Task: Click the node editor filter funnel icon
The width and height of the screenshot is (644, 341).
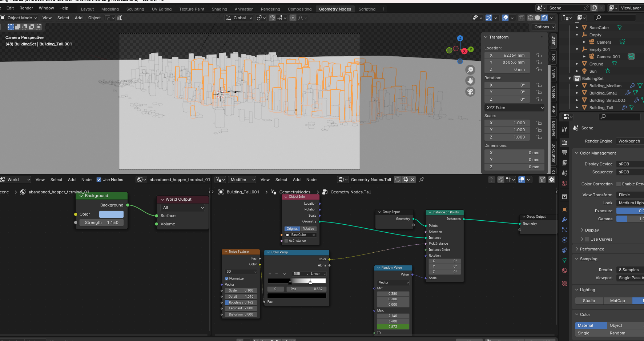Action: (x=542, y=180)
